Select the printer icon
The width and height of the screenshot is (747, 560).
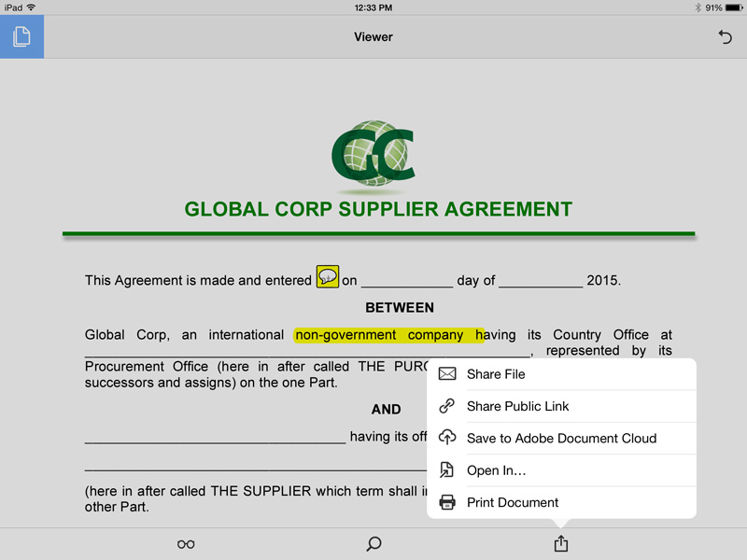pyautogui.click(x=447, y=502)
